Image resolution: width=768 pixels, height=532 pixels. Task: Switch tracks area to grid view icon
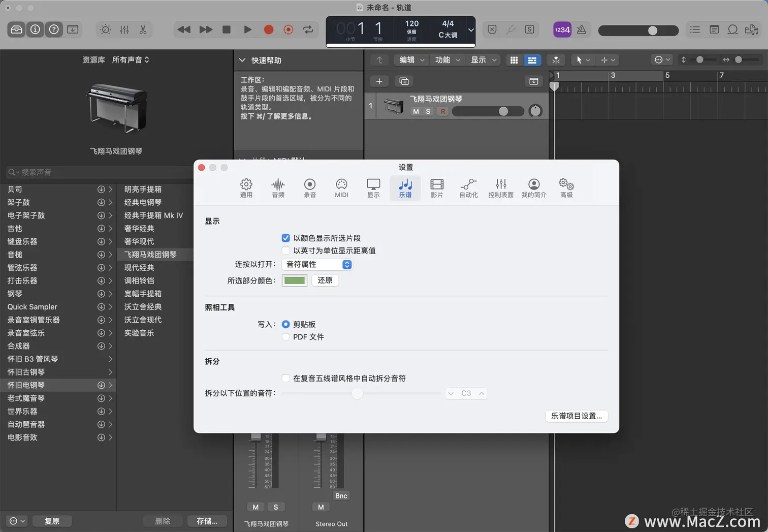pos(514,60)
